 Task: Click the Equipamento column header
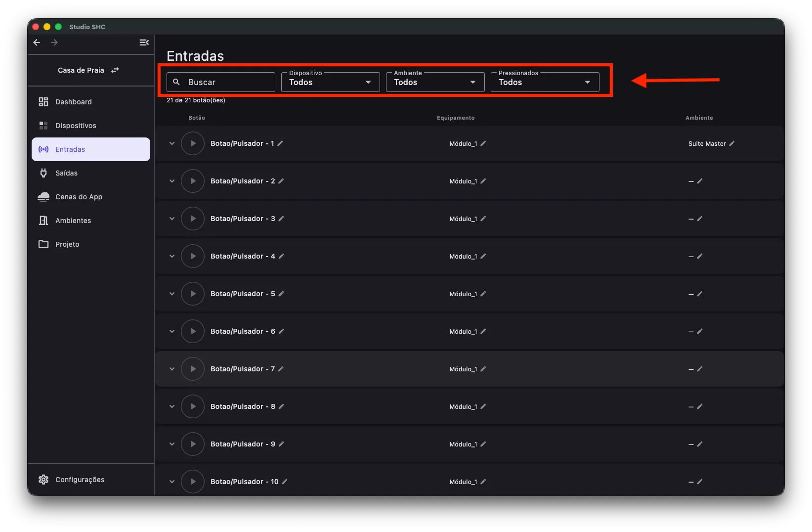[456, 118]
